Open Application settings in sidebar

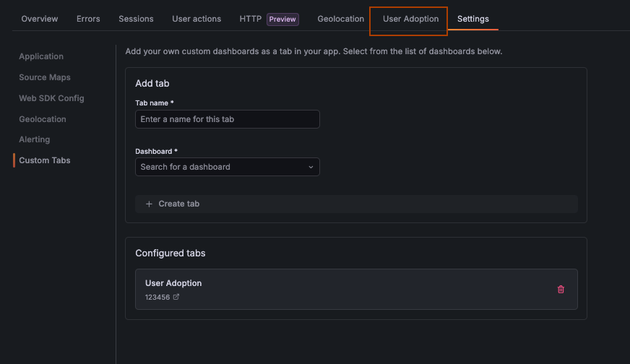pyautogui.click(x=41, y=56)
